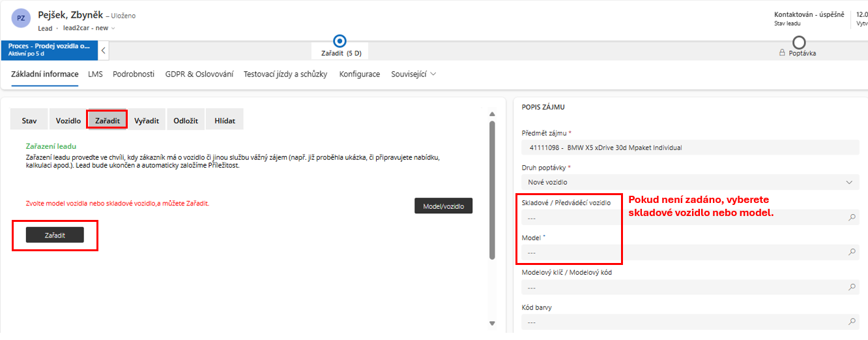Click the Model/vozidlo button

click(x=443, y=206)
